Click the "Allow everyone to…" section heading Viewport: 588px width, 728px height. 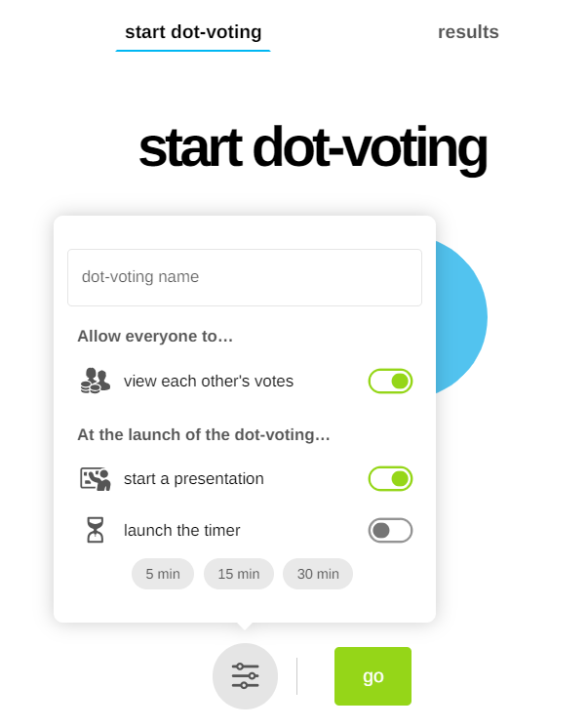(x=155, y=337)
